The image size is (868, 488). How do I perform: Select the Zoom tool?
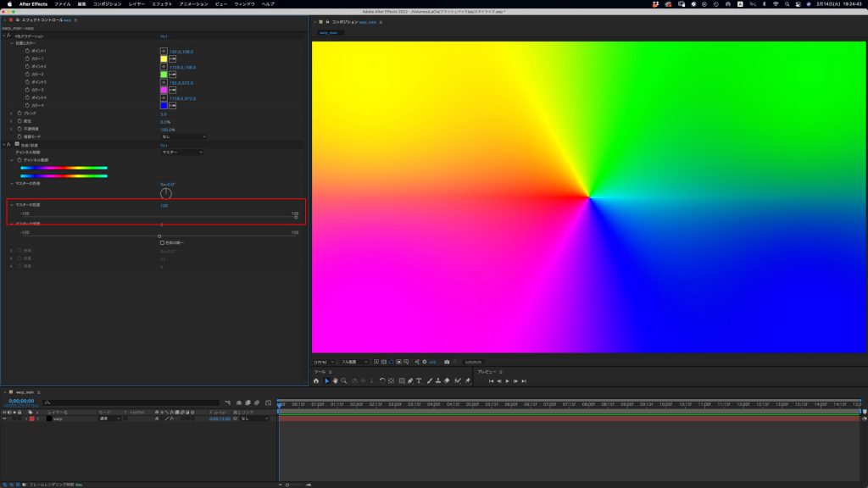344,381
